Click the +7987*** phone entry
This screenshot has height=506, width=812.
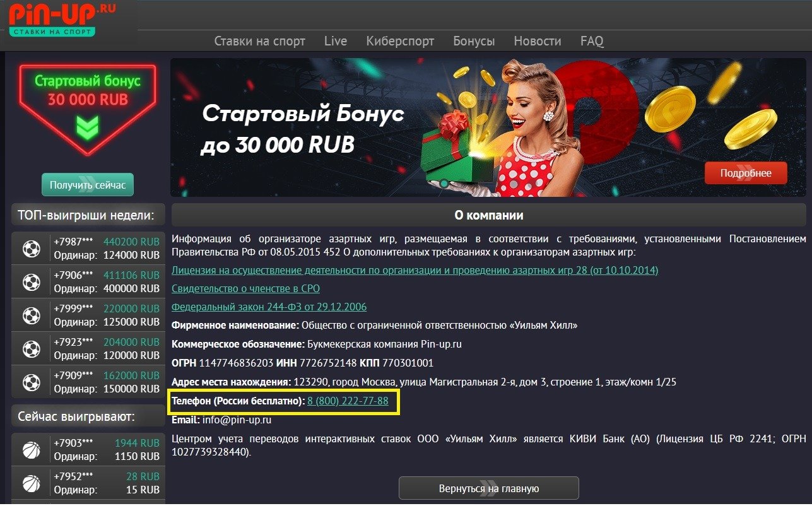pos(73,242)
